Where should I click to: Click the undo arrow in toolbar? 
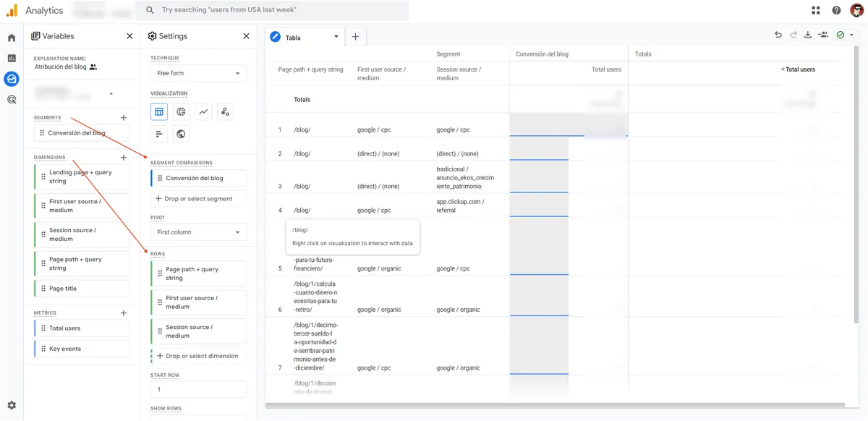(x=778, y=35)
